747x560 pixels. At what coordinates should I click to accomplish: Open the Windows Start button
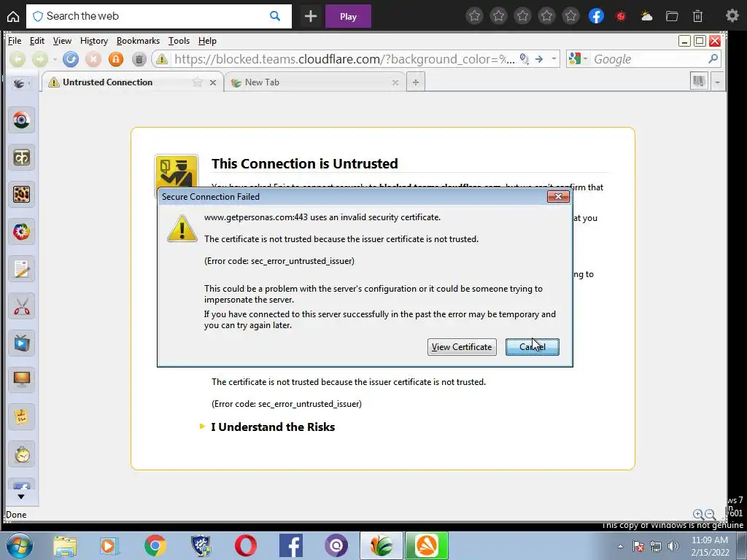click(19, 545)
